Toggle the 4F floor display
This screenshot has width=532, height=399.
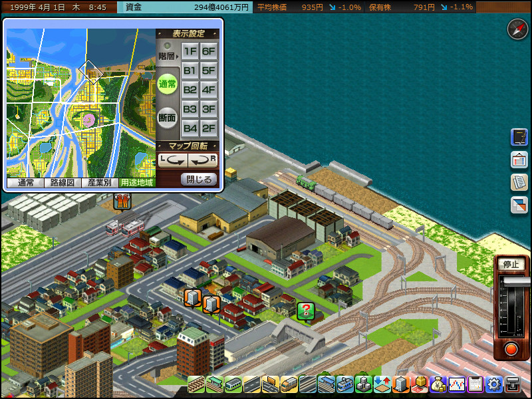209,90
